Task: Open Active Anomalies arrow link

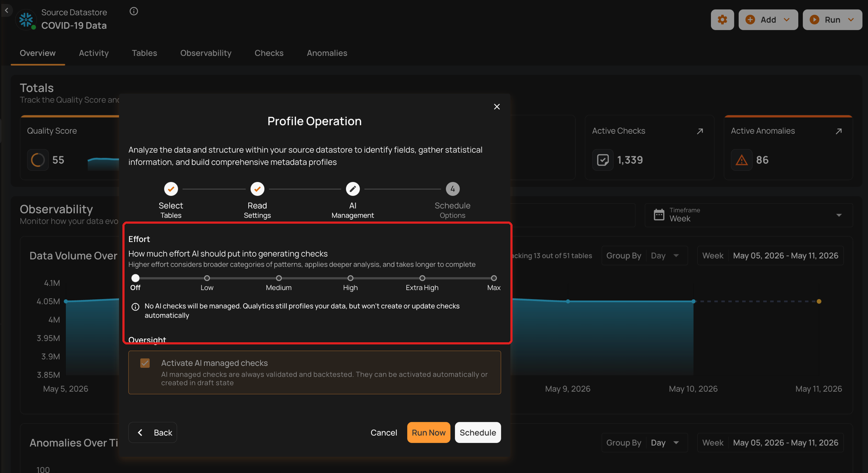Action: tap(838, 131)
